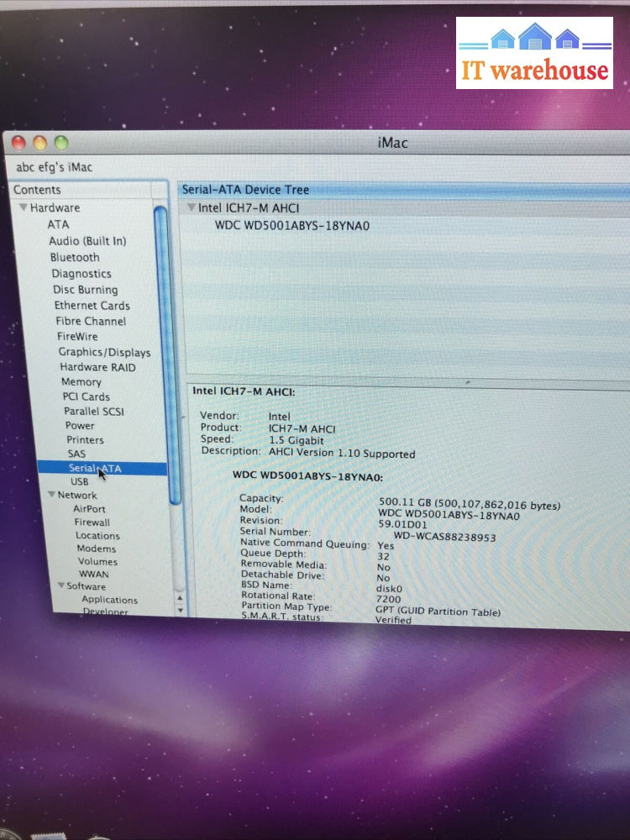Click the blue sidebar scrollbar thumb
Image resolution: width=630 pixels, height=840 pixels.
pos(160,353)
